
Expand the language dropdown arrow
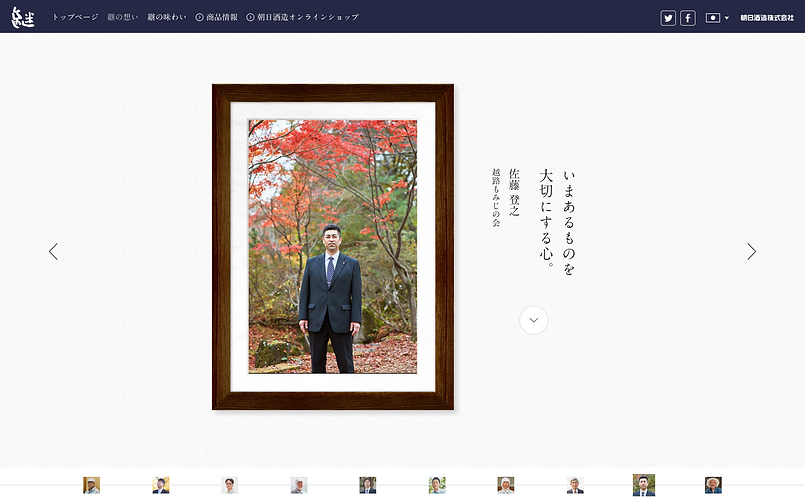tap(726, 18)
